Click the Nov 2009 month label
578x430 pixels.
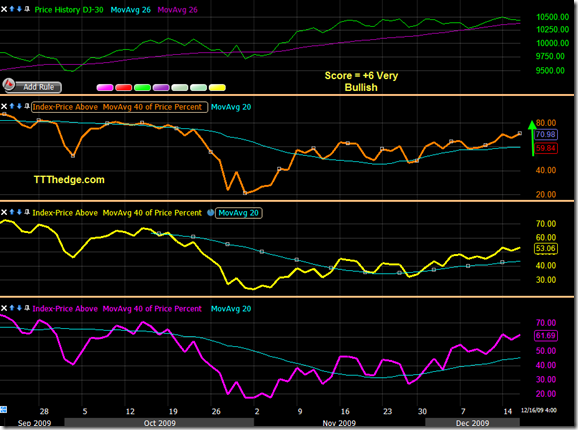(x=339, y=423)
